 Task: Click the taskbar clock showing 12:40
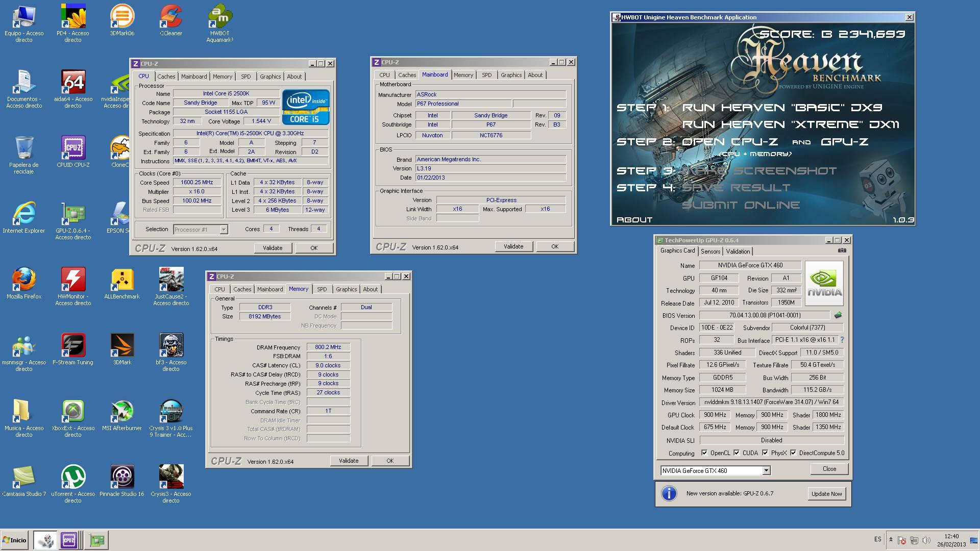click(951, 540)
